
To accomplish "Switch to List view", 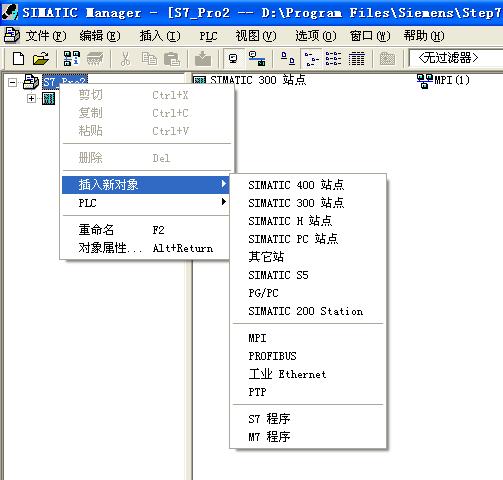I will pyautogui.click(x=333, y=59).
